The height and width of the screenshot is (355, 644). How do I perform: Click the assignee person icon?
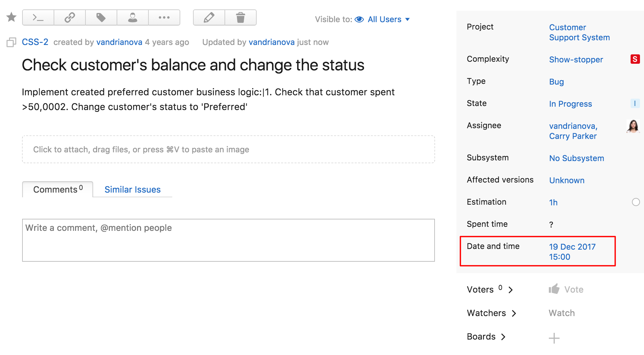(133, 17)
